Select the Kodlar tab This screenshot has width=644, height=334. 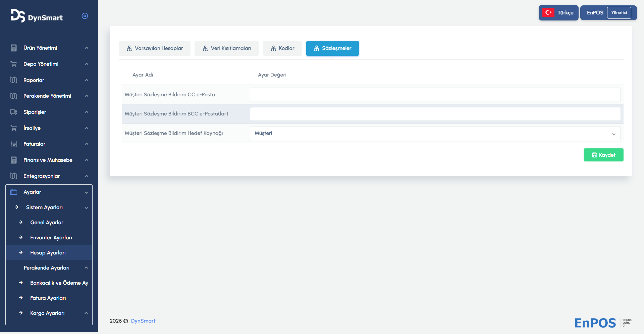tap(282, 48)
